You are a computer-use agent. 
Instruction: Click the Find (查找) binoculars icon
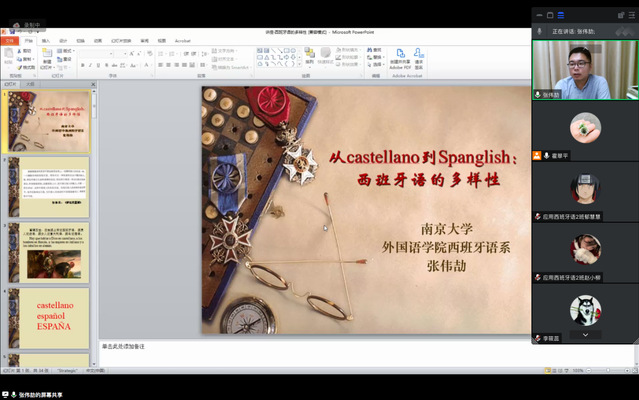coord(370,50)
